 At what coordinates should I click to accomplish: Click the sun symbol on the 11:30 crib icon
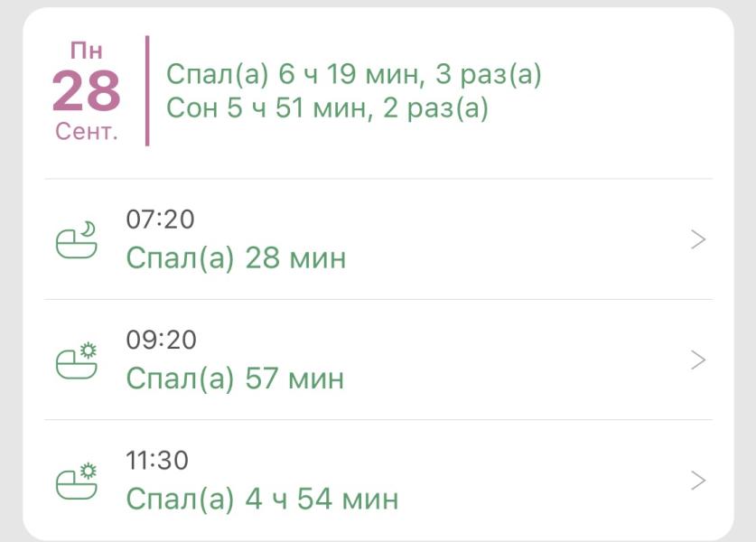click(x=89, y=470)
